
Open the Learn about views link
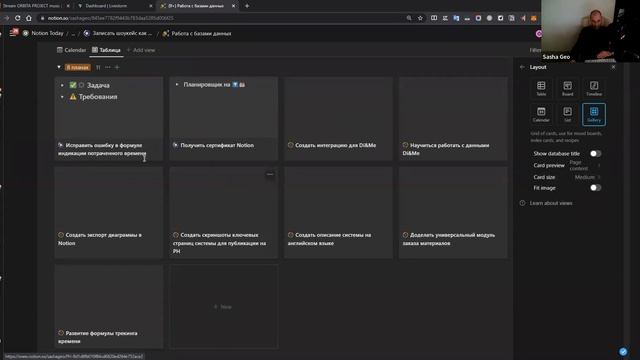(x=551, y=203)
